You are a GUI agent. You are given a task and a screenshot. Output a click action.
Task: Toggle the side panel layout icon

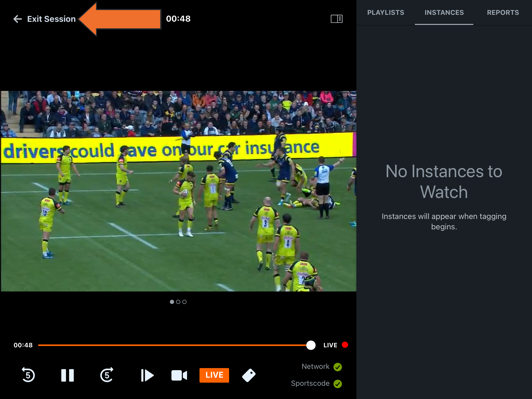point(337,19)
